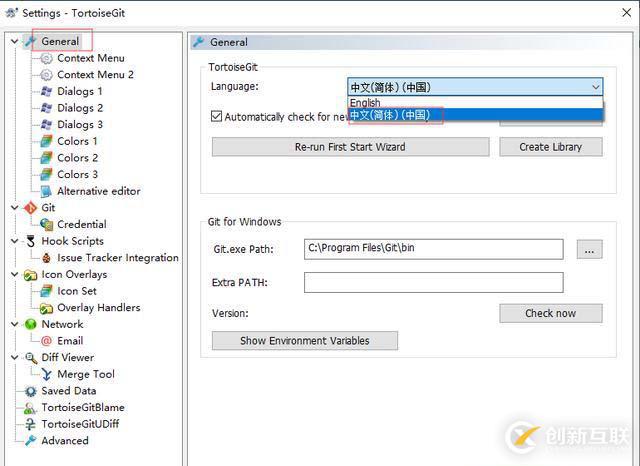Choose 中文(简体)(中国) in the language list

(x=475, y=115)
